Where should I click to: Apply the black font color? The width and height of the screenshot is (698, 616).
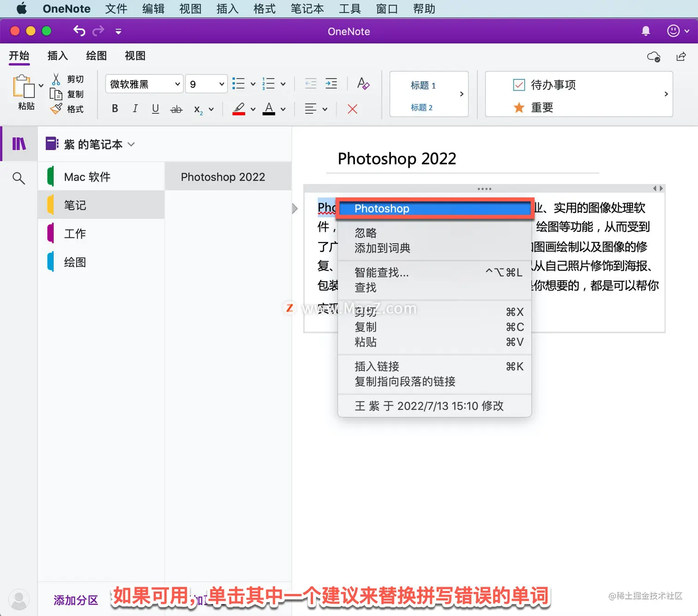coord(269,109)
